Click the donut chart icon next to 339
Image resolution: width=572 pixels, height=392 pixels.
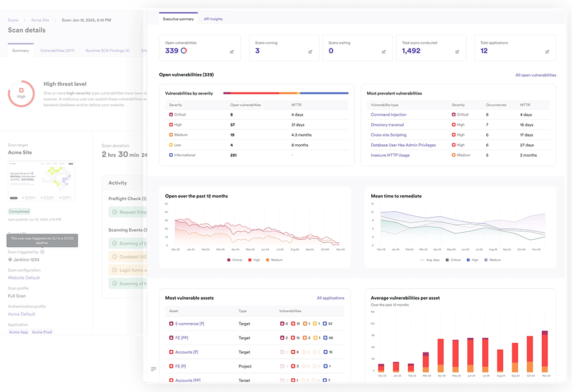[x=184, y=51]
